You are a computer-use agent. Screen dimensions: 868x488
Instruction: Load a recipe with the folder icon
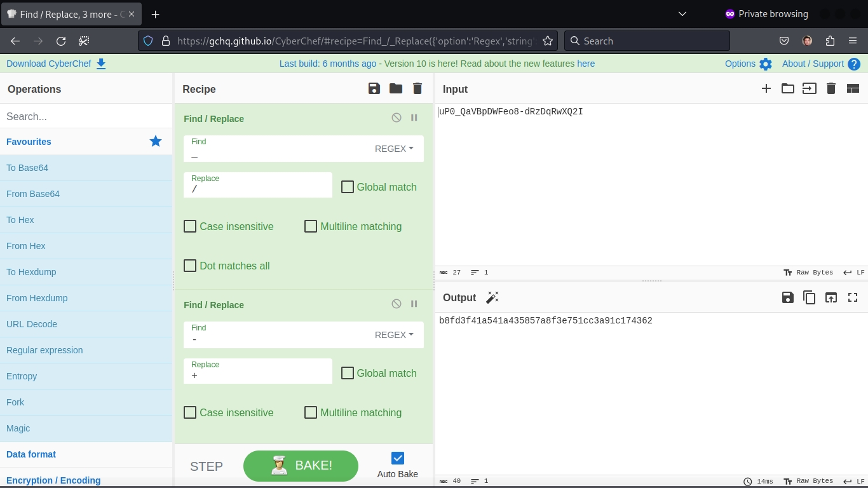point(396,89)
